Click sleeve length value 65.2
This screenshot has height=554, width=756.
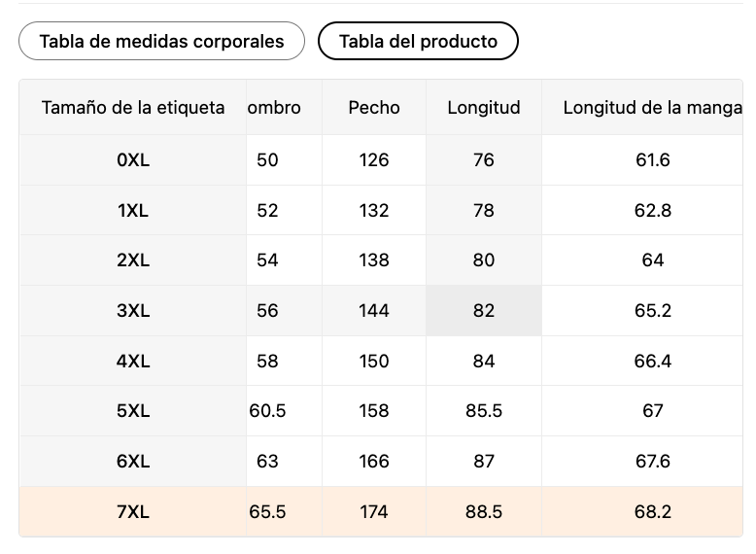tap(652, 311)
